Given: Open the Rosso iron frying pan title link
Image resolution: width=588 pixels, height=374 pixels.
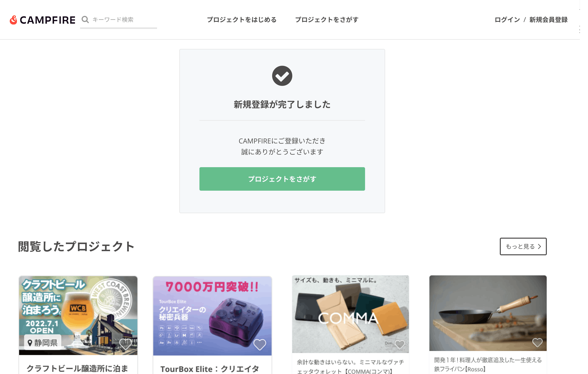Looking at the screenshot, I should (x=488, y=364).
